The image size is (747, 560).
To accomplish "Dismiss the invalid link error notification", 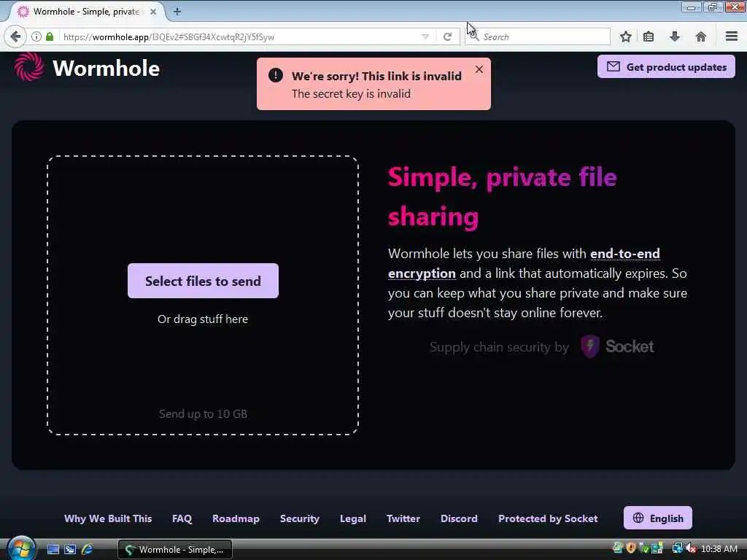I will pos(479,69).
